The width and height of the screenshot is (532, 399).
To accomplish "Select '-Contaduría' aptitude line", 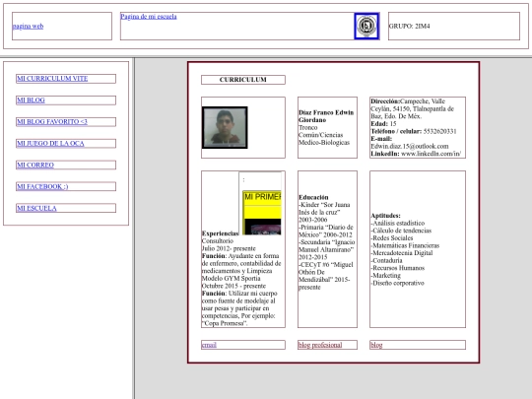I will click(386, 260).
